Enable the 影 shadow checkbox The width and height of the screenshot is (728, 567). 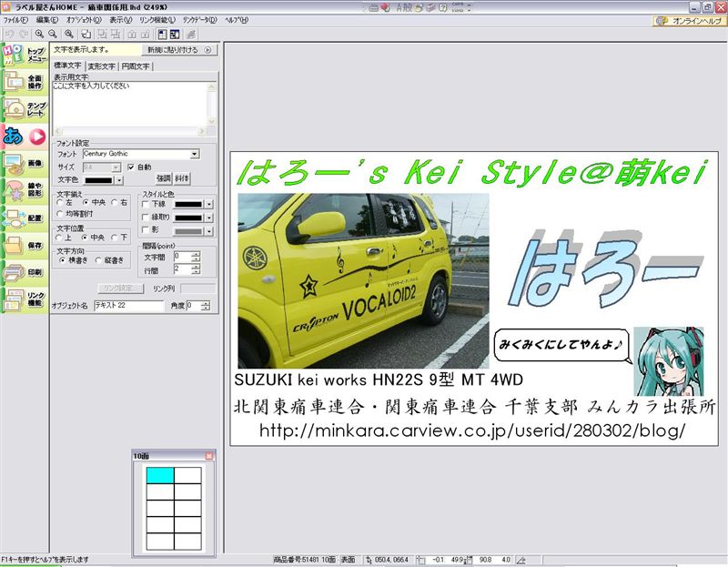[146, 229]
